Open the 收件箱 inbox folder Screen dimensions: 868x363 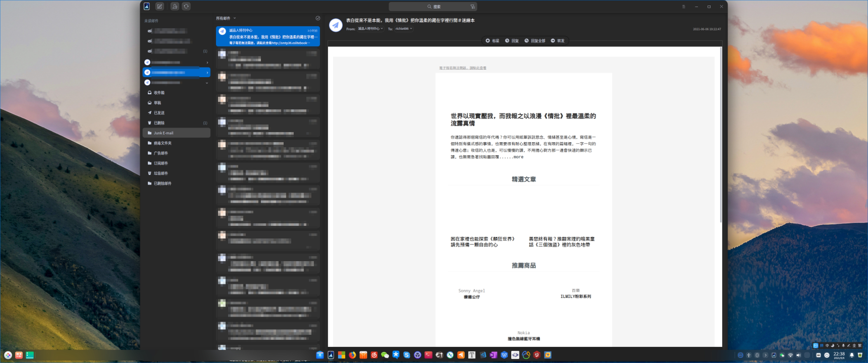159,93
